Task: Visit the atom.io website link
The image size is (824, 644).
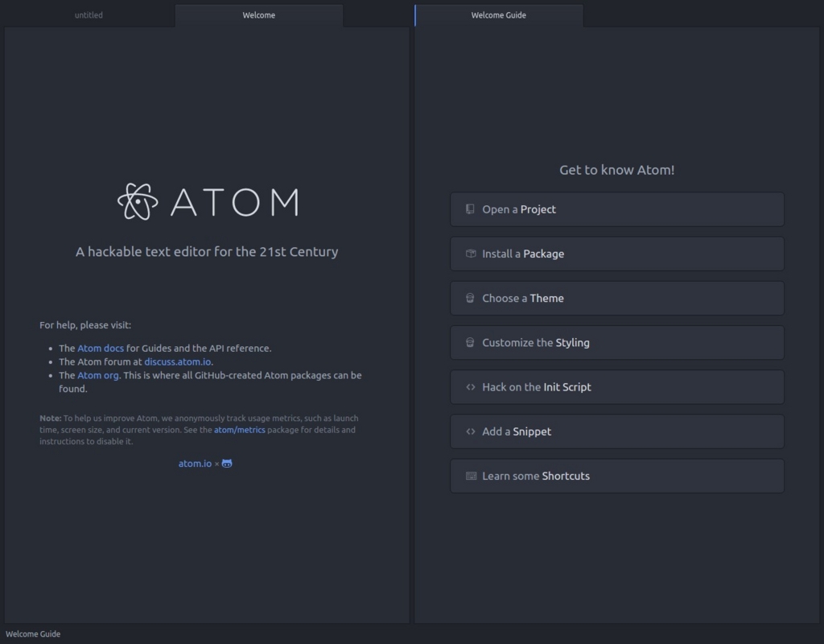Action: click(194, 463)
